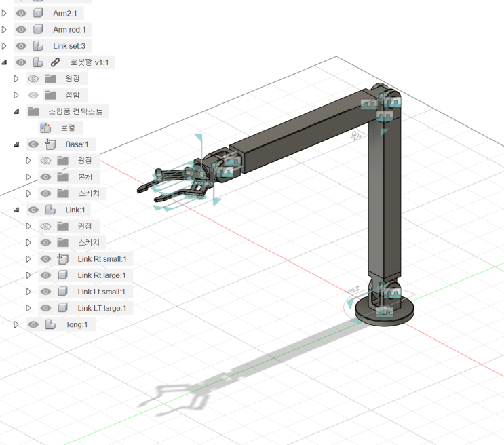Hide the Arm rod:1 component
The width and height of the screenshot is (504, 445).
(21, 30)
